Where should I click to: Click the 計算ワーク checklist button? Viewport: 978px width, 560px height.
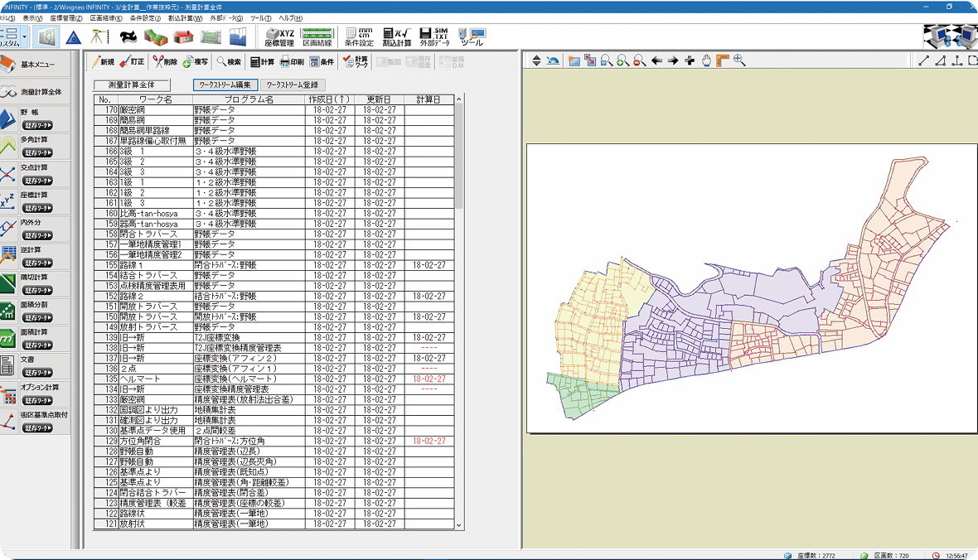[x=356, y=62]
